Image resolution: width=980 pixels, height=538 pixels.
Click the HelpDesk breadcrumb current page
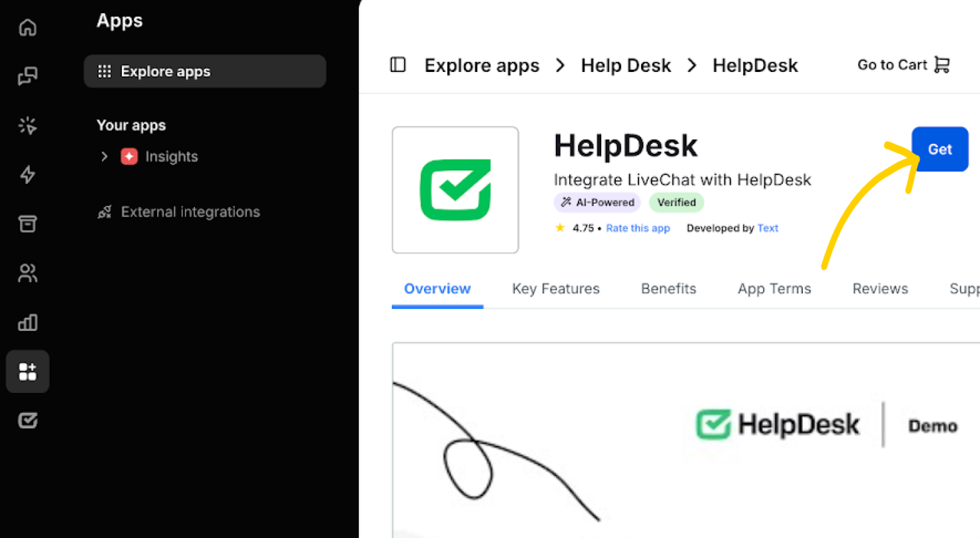755,65
